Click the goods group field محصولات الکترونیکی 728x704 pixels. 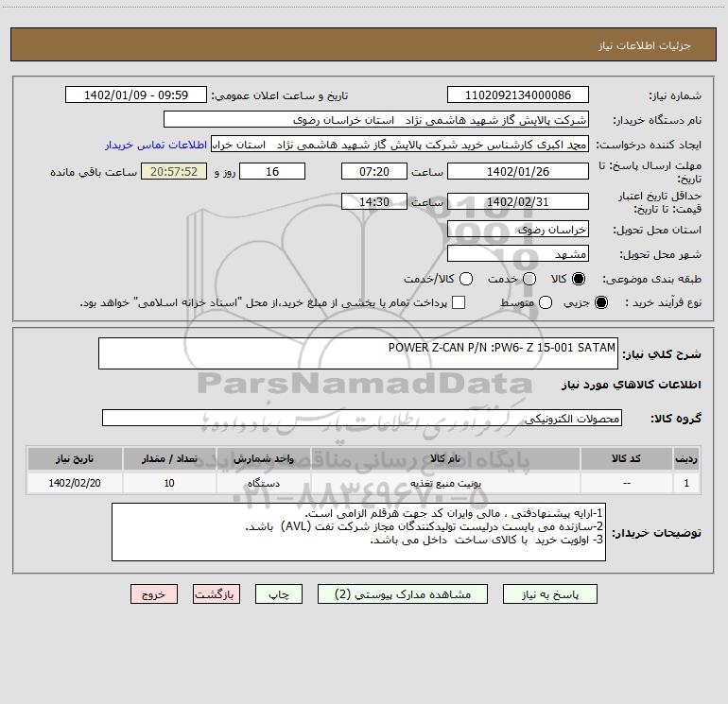[362, 418]
